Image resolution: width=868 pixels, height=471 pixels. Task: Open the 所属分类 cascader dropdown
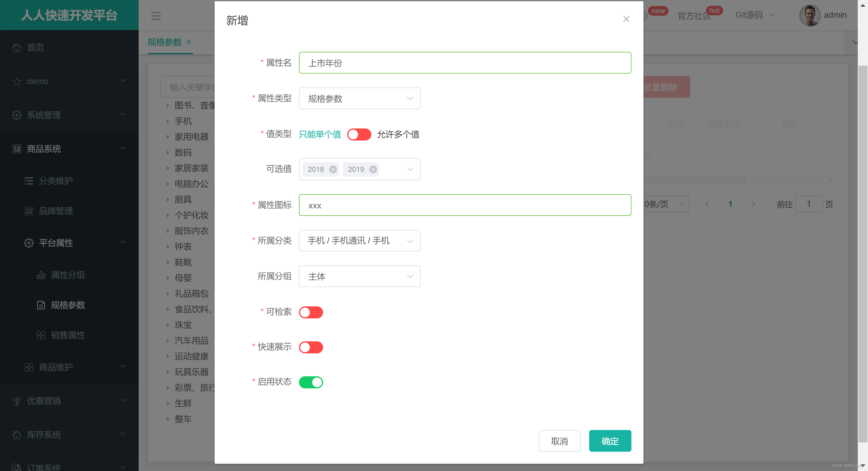[359, 241]
